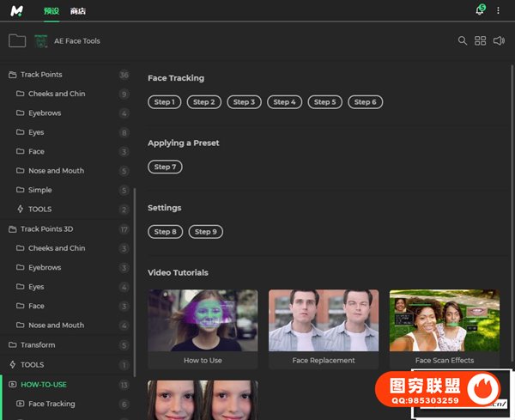Click the notification bell icon
Viewport: 515px width, 420px height.
(x=480, y=10)
